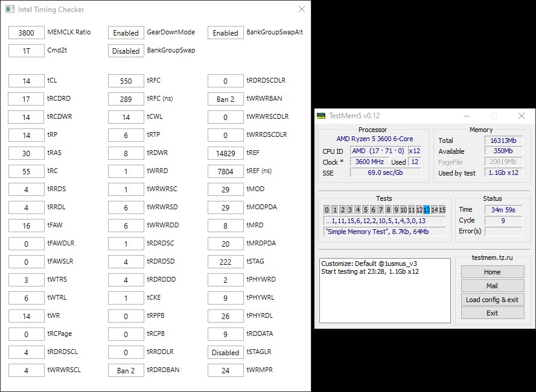Select test box 15 in Tests
The width and height of the screenshot is (536, 392).
tap(442, 210)
